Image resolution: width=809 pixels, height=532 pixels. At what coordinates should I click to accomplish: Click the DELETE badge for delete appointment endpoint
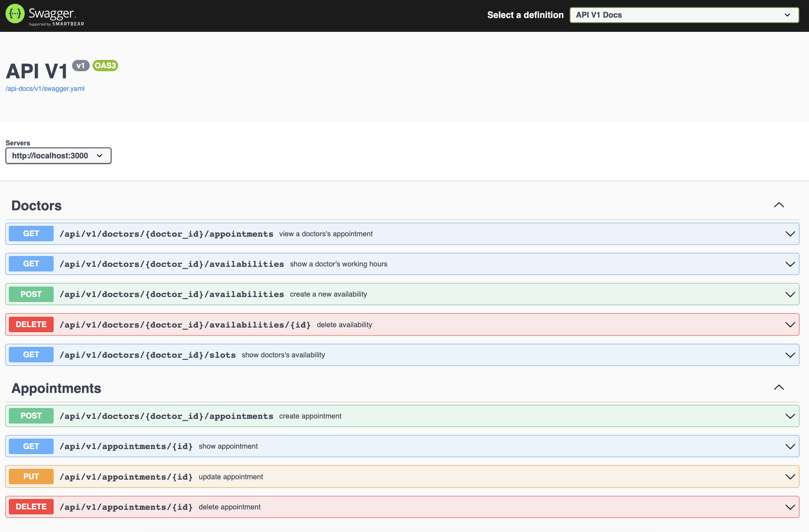31,506
